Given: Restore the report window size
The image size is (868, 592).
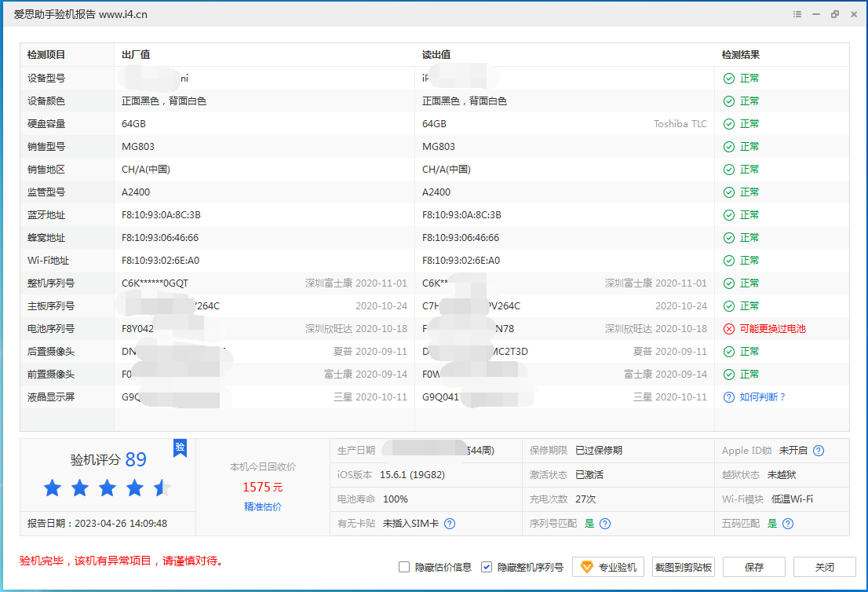Looking at the screenshot, I should coord(835,14).
